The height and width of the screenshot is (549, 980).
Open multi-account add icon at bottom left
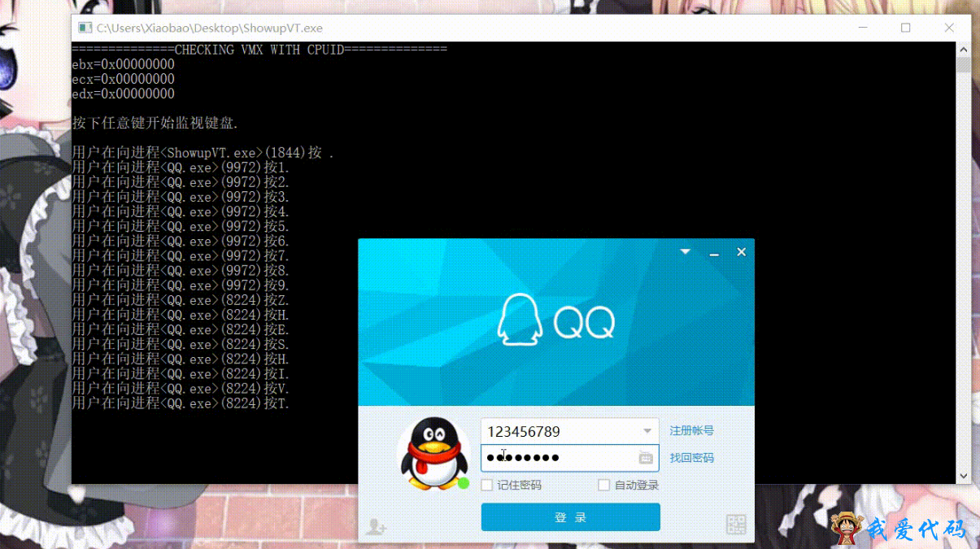[x=376, y=526]
